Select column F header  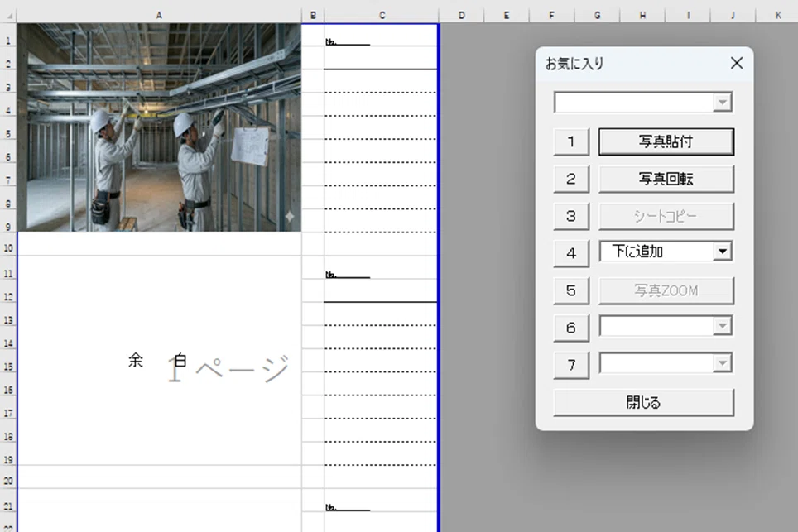[x=551, y=15]
